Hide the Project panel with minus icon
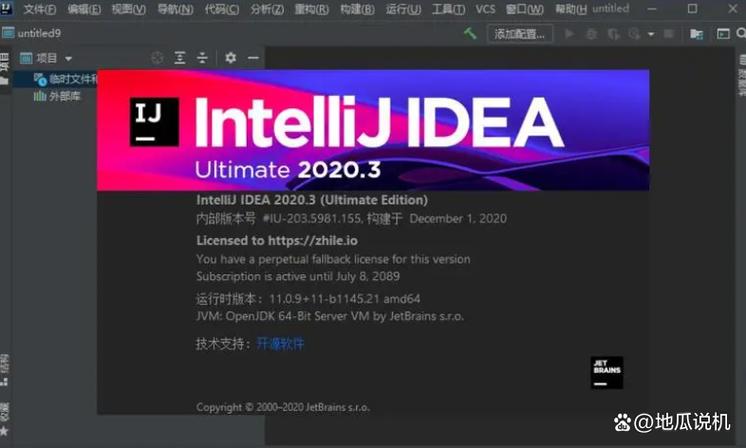This screenshot has width=746, height=448. click(253, 58)
